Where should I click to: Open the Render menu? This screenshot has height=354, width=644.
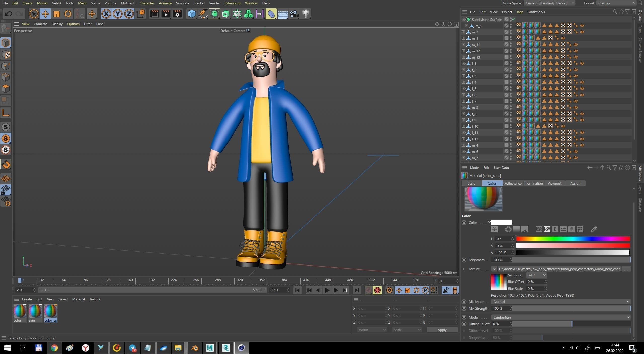click(x=214, y=3)
